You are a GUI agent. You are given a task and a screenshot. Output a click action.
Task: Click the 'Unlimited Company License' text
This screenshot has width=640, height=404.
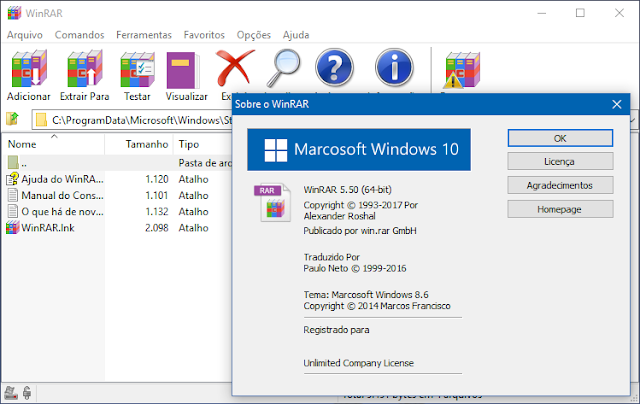[358, 363]
